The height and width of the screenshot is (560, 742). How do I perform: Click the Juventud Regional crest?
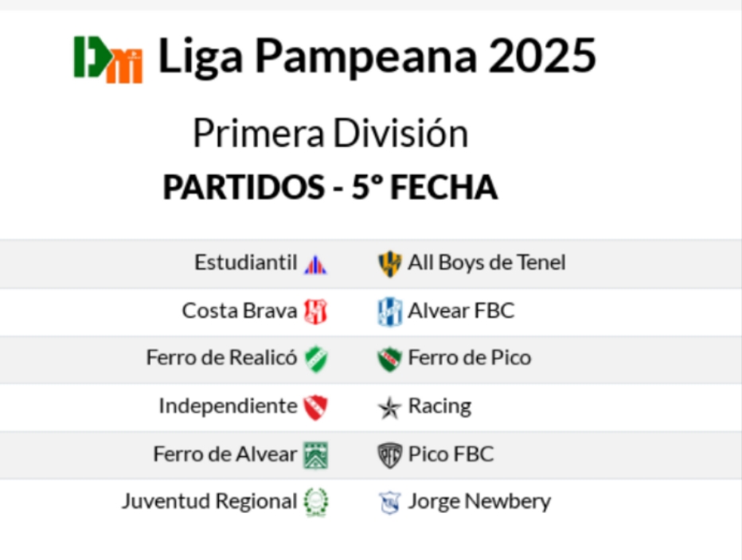(x=315, y=503)
